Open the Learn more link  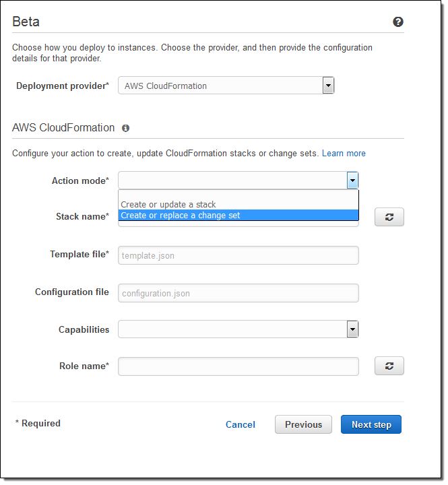(x=344, y=154)
